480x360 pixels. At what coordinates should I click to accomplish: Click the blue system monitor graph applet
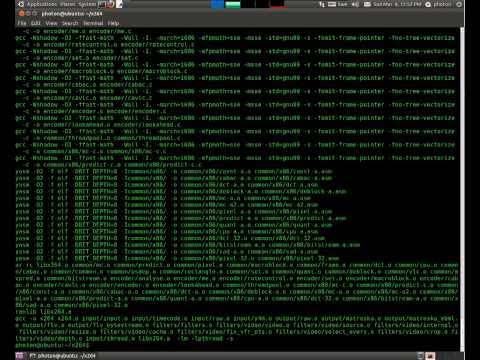coord(217,4)
